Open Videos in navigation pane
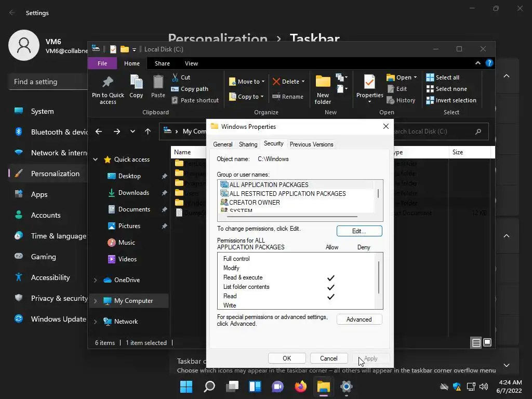This screenshot has height=399, width=532. pos(127,259)
